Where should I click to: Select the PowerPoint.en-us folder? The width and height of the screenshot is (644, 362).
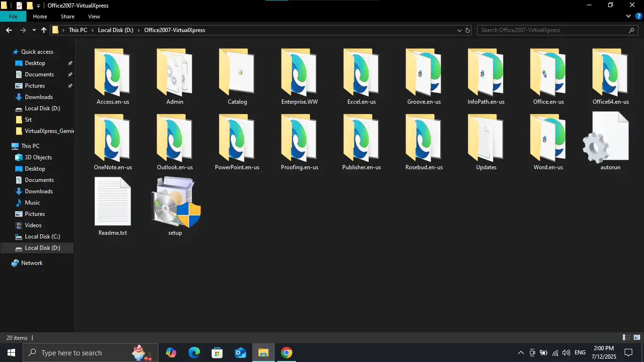point(237,142)
